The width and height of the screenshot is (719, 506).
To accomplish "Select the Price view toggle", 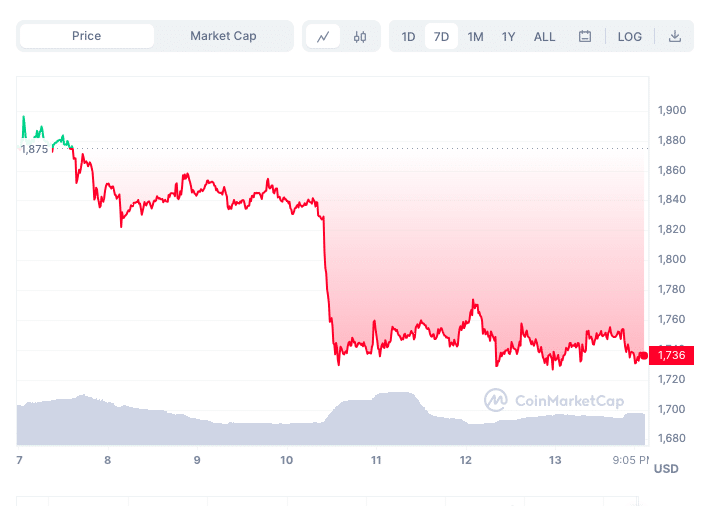I will [87, 36].
